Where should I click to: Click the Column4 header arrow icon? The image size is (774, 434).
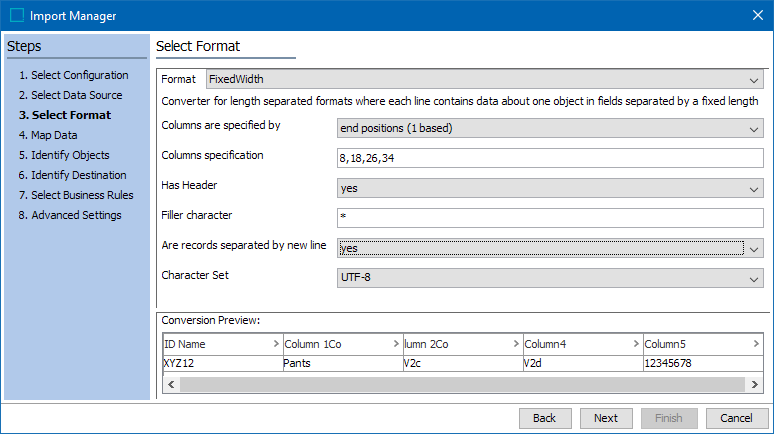click(x=636, y=344)
